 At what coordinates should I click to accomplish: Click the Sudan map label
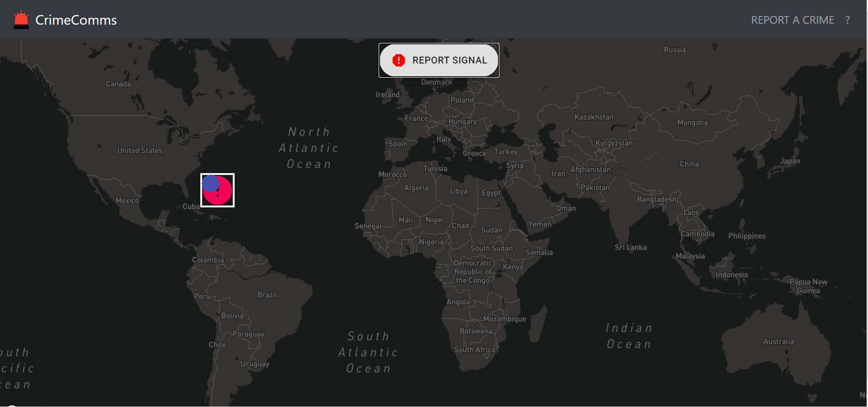click(x=492, y=230)
